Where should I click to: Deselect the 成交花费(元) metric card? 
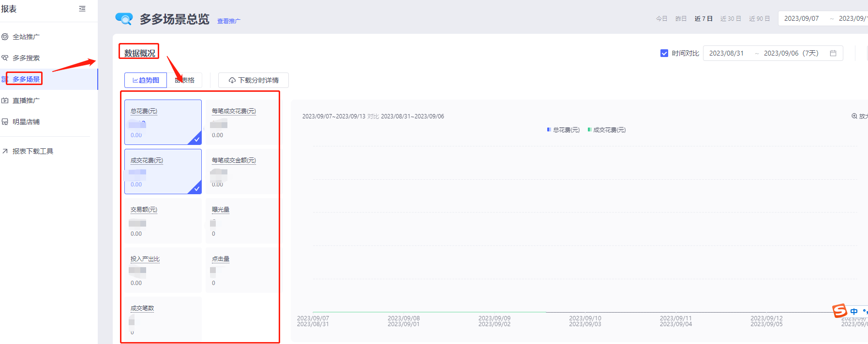(x=163, y=172)
